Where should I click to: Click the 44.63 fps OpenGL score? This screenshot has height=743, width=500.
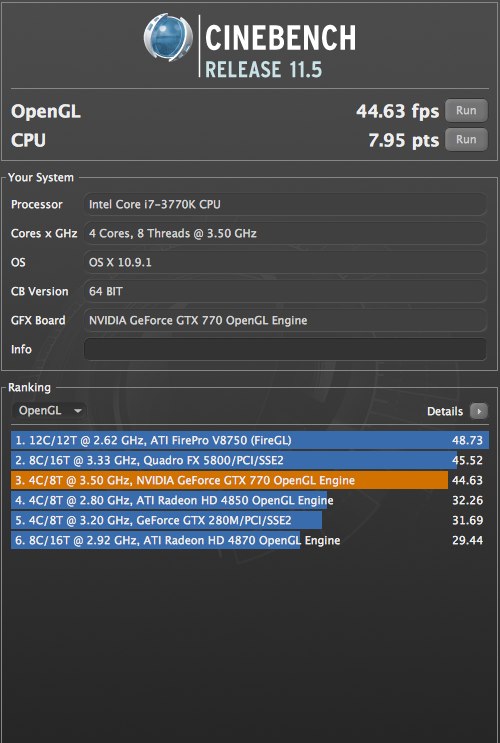pyautogui.click(x=398, y=111)
